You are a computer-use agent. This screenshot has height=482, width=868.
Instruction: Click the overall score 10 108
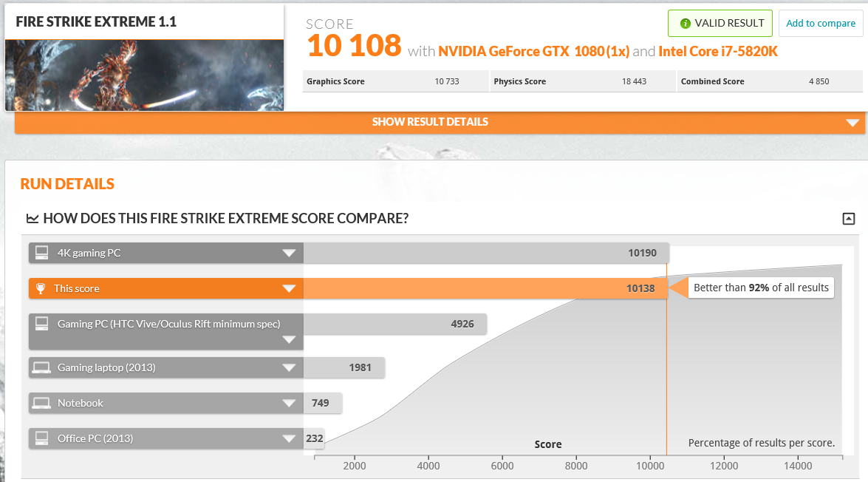[354, 45]
